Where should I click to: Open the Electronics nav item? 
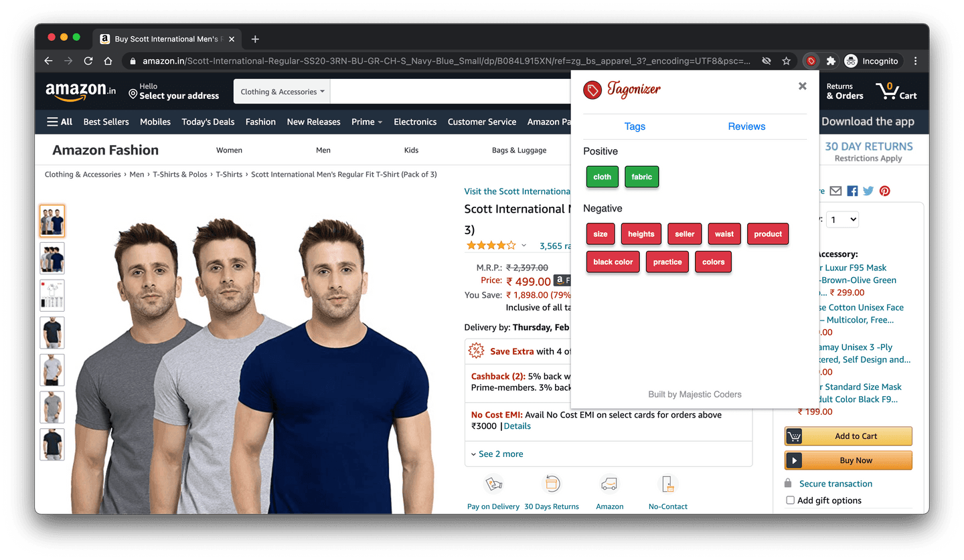coord(415,122)
